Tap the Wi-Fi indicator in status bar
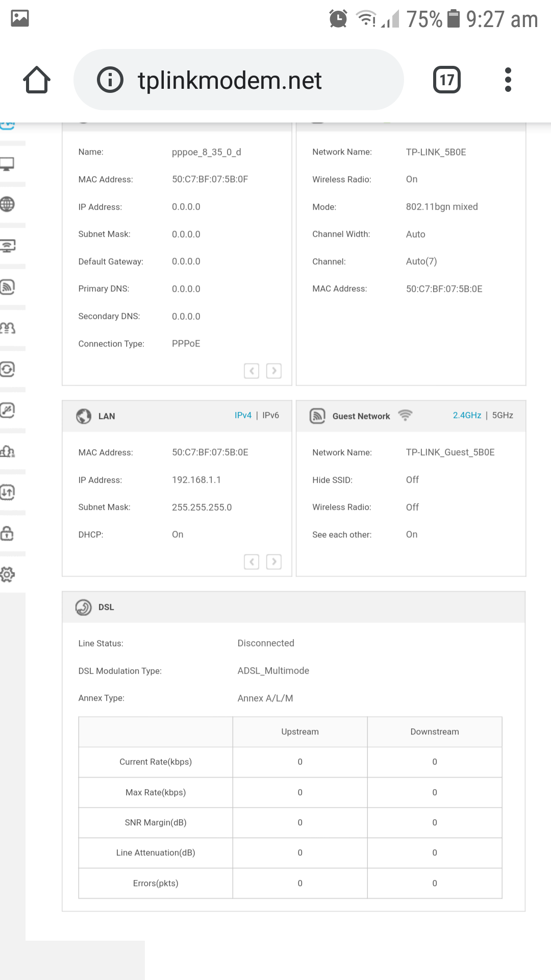This screenshot has width=551, height=980. pos(366,19)
